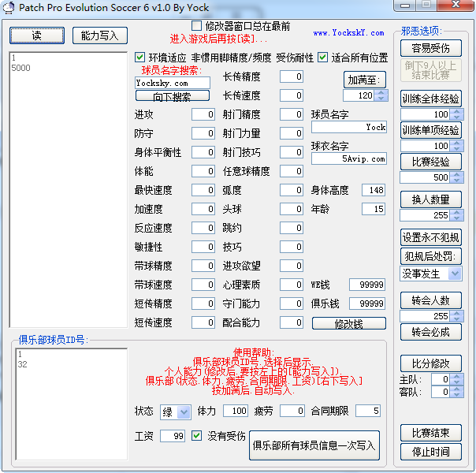Click the 修改钱 button
The height and width of the screenshot is (473, 476).
click(x=349, y=323)
